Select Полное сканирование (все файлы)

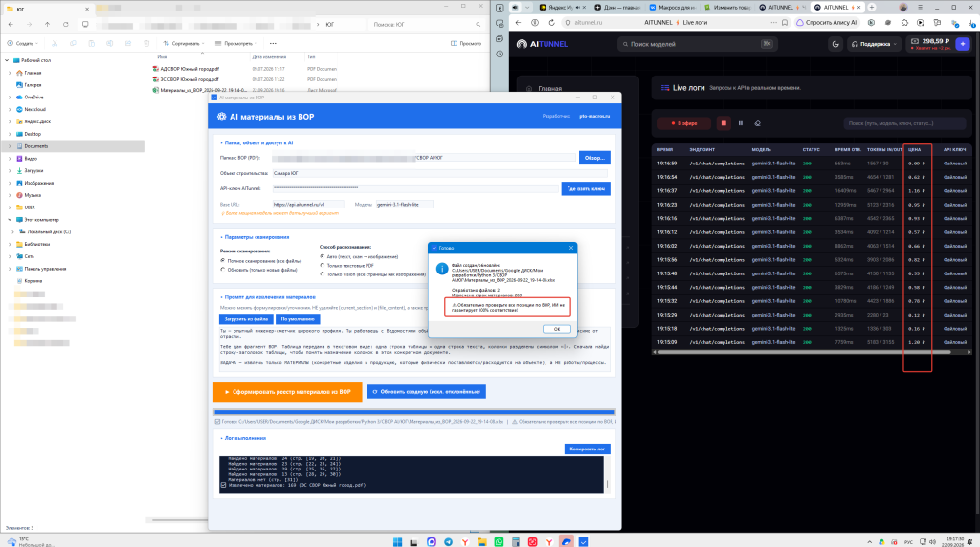coord(261,260)
